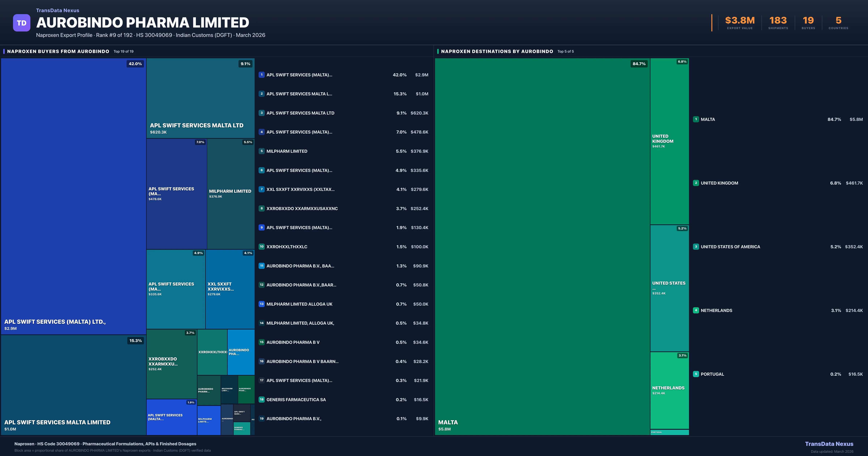Screen dimensions: 868x456
Task: Toggle the 42.0% badge on the largest buyer block
Action: [x=135, y=63]
